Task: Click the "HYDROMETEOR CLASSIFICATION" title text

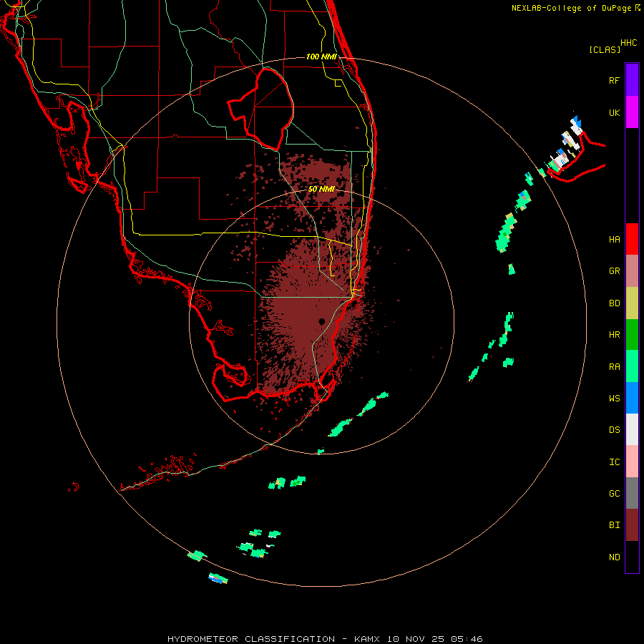Action: [251, 639]
